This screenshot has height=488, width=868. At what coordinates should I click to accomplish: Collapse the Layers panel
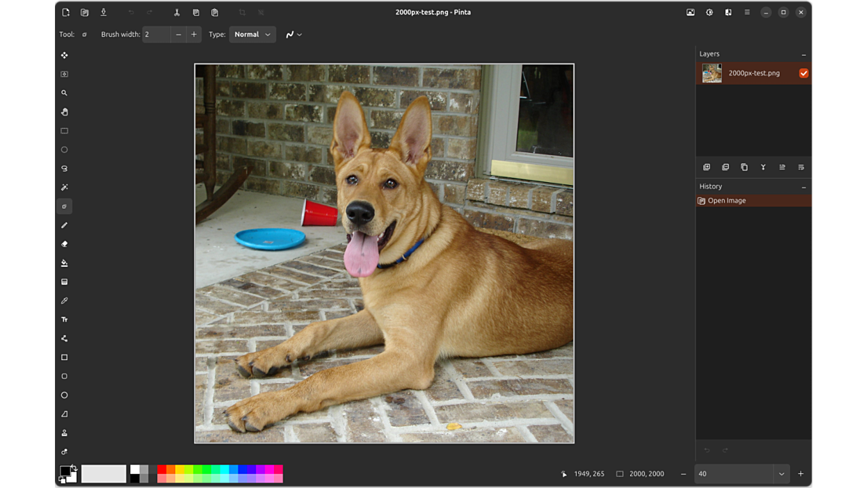click(x=803, y=54)
